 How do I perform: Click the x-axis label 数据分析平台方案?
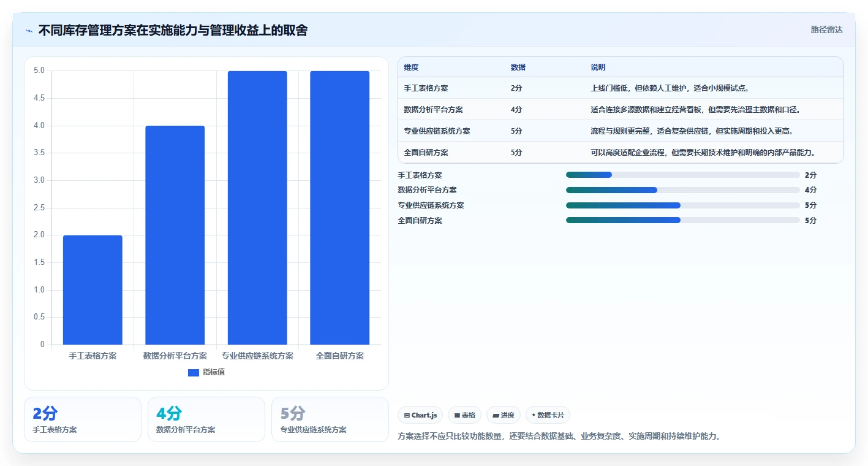coord(175,356)
